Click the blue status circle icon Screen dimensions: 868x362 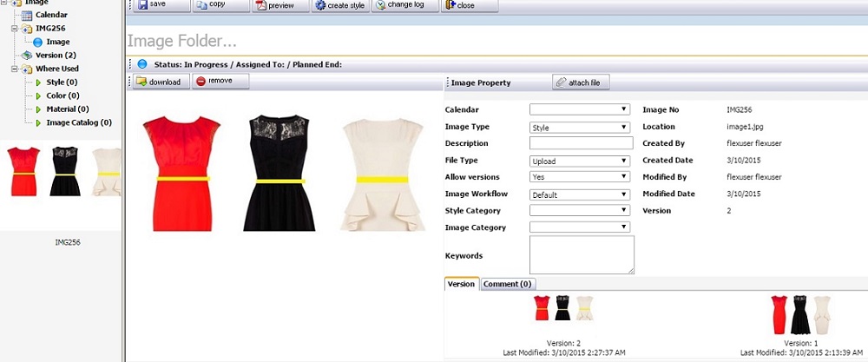(142, 64)
